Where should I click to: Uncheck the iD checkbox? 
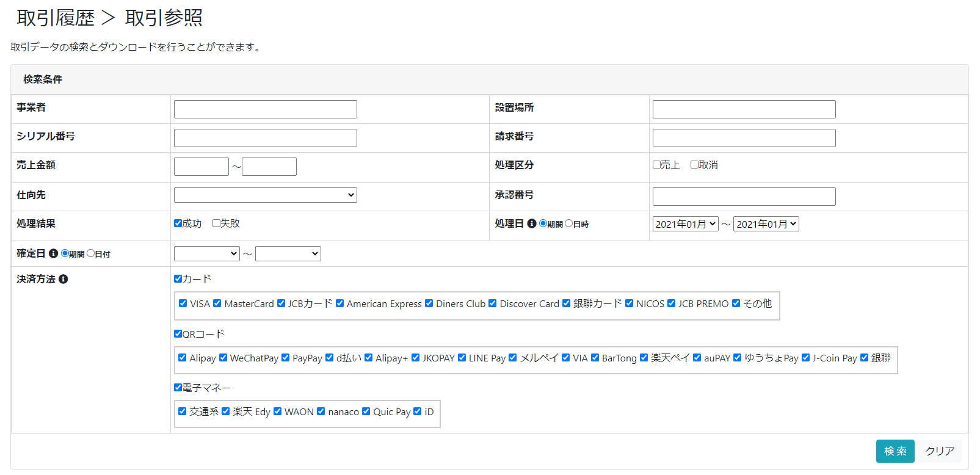(x=417, y=412)
